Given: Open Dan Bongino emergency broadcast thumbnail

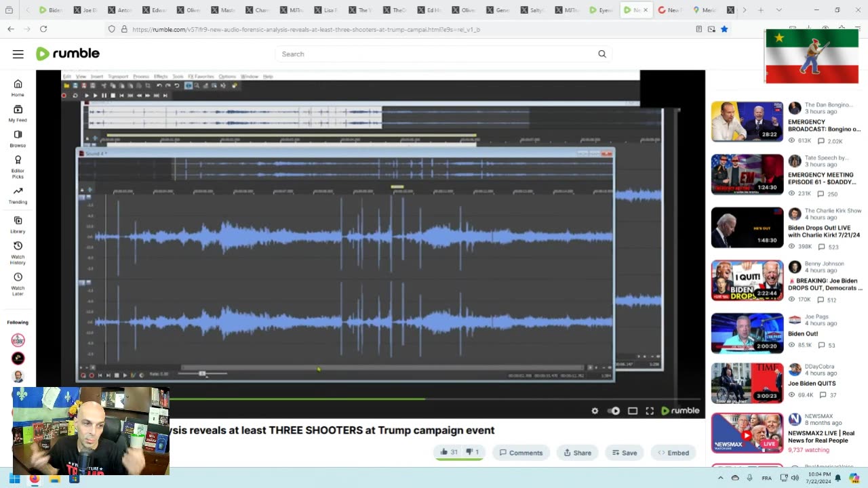Looking at the screenshot, I should point(747,121).
